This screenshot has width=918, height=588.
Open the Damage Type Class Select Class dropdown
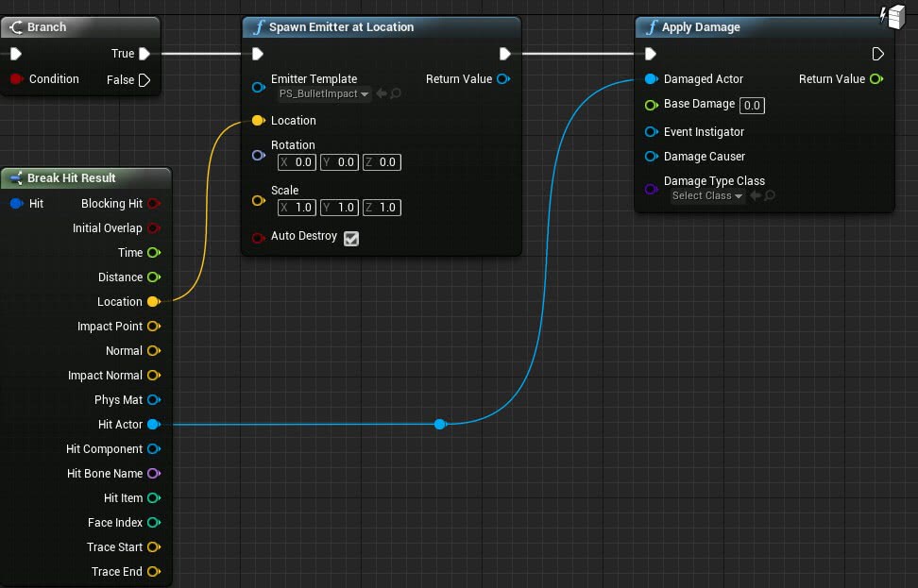coord(707,196)
